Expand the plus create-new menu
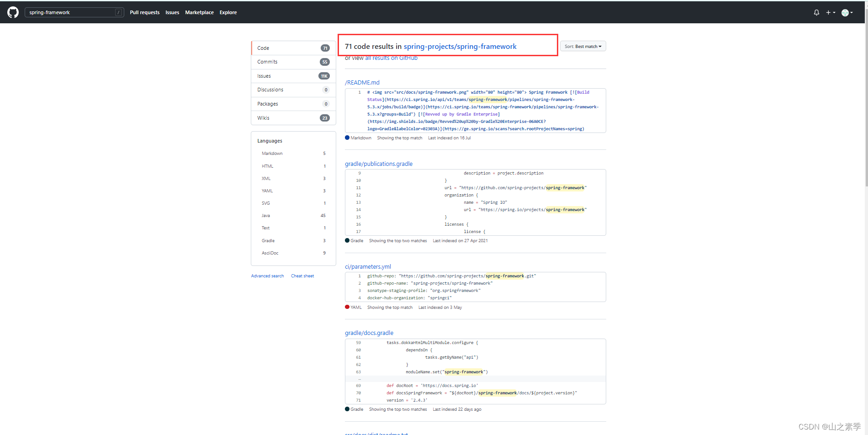Viewport: 868px width, 435px height. (x=831, y=12)
